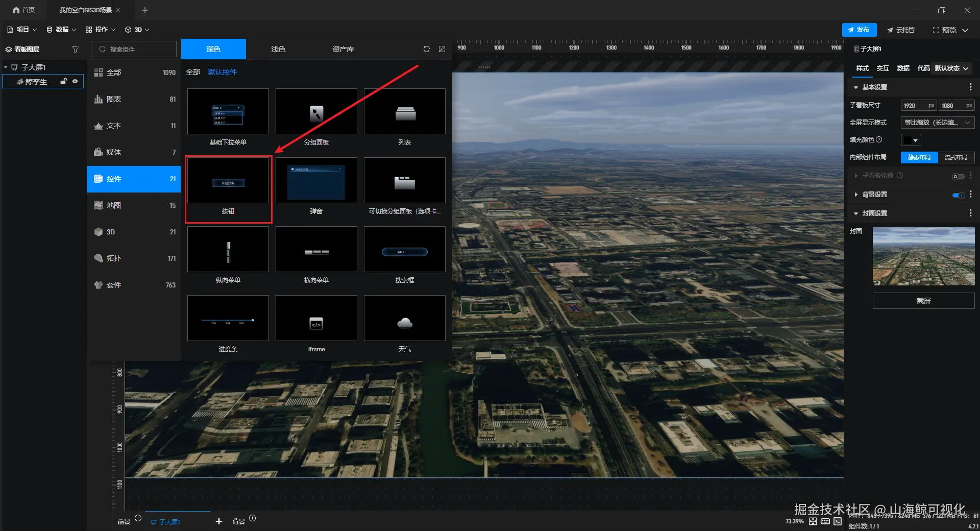The height and width of the screenshot is (531, 980).
Task: Open more options for 基本设置
Action: click(x=970, y=87)
